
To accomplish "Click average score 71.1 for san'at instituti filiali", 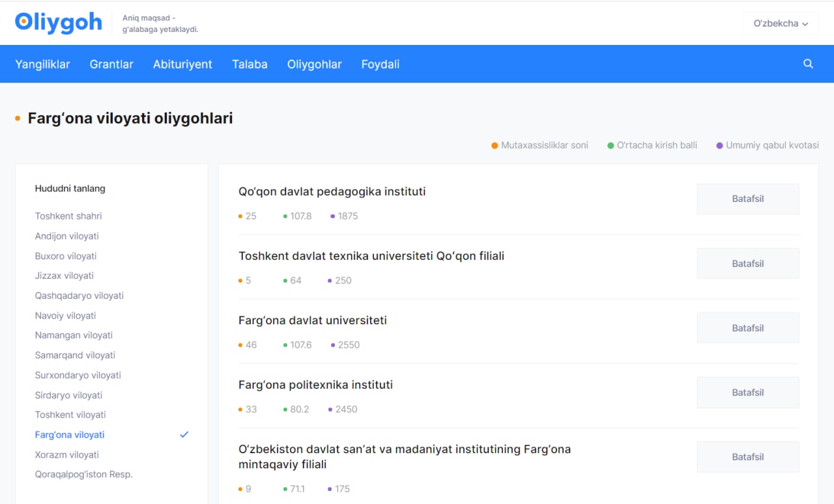I will tap(298, 489).
